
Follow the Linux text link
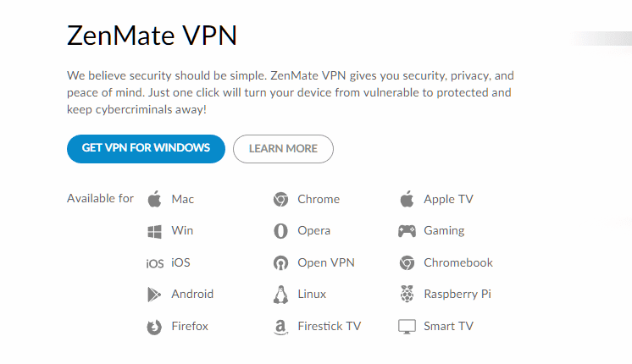312,294
